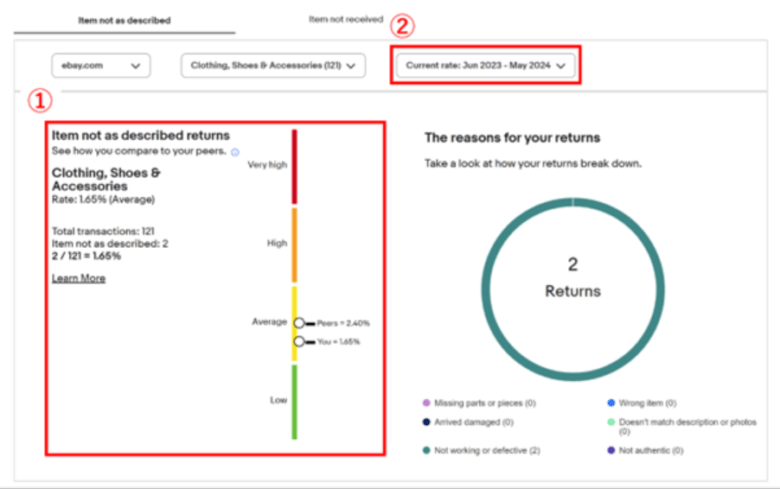Click the Peers 2.40% marker circle
Viewport: 780px width, 489px height.
[298, 323]
